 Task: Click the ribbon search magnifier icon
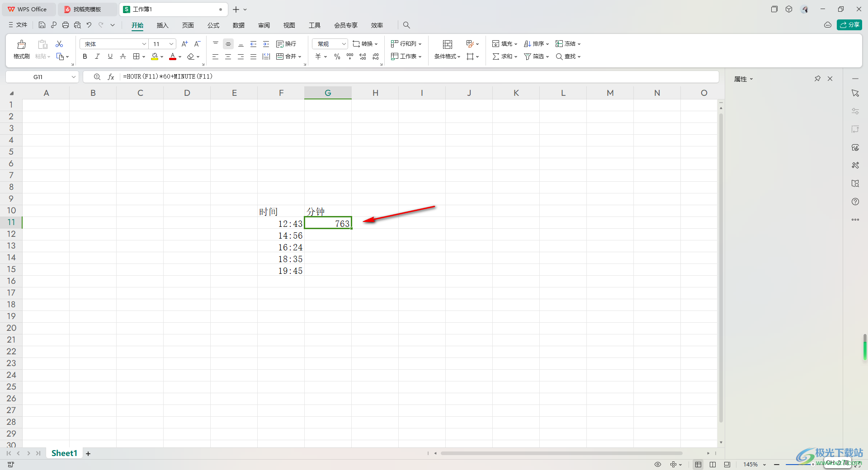tap(406, 25)
